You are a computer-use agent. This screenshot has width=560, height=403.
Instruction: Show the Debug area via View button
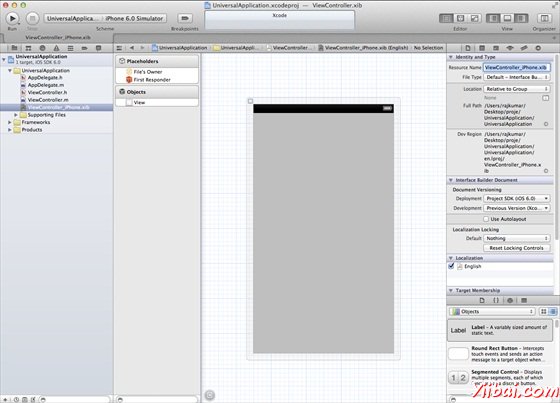[507, 18]
